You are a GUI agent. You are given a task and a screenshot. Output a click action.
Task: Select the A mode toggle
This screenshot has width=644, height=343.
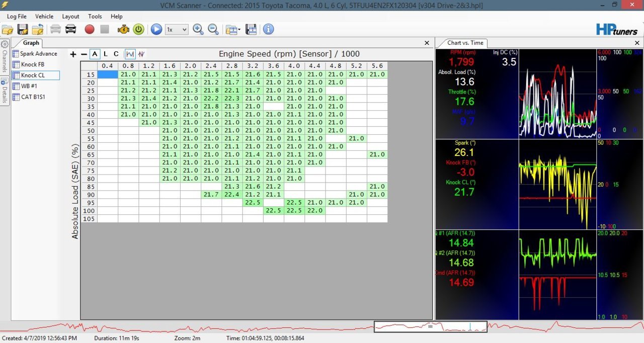(95, 54)
